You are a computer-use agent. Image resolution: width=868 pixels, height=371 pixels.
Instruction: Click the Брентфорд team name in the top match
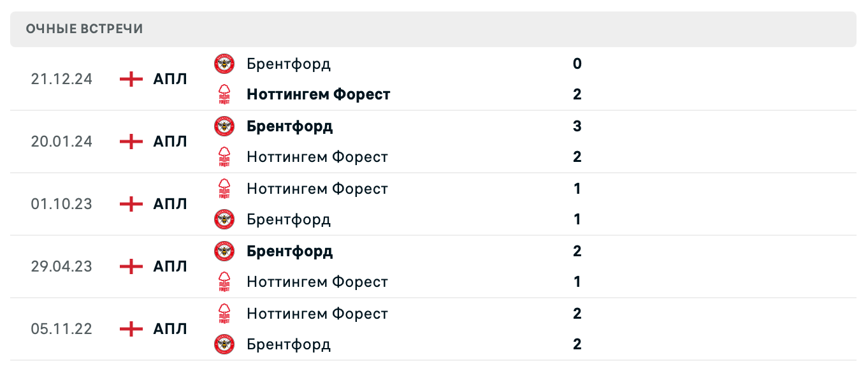pos(289,64)
